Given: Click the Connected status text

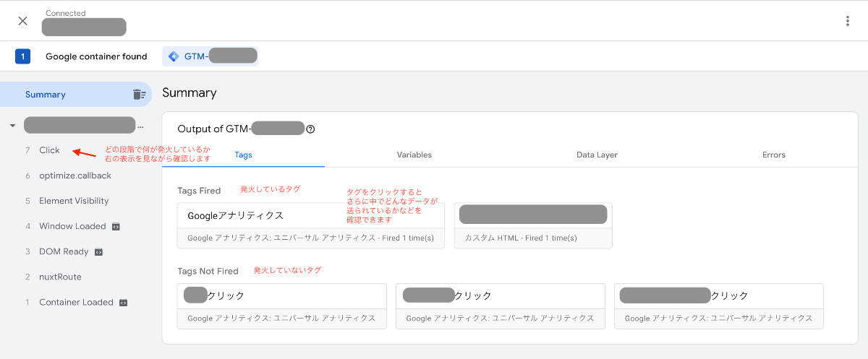Looking at the screenshot, I should click(x=65, y=13).
